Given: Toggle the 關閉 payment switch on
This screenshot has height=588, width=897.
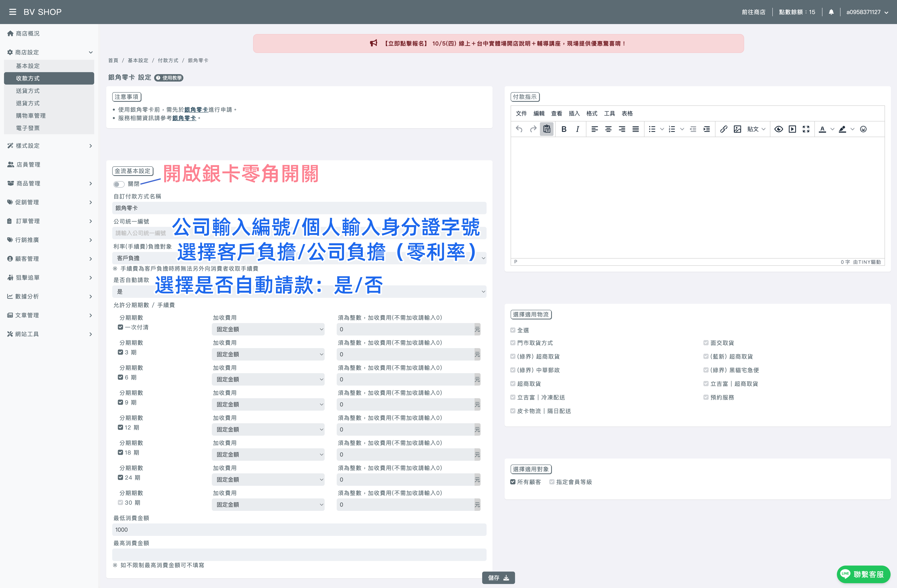Looking at the screenshot, I should pyautogui.click(x=119, y=184).
